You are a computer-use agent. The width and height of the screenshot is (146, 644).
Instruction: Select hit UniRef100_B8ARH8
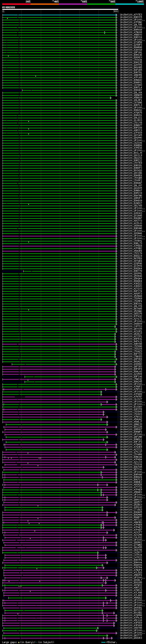point(131,48)
